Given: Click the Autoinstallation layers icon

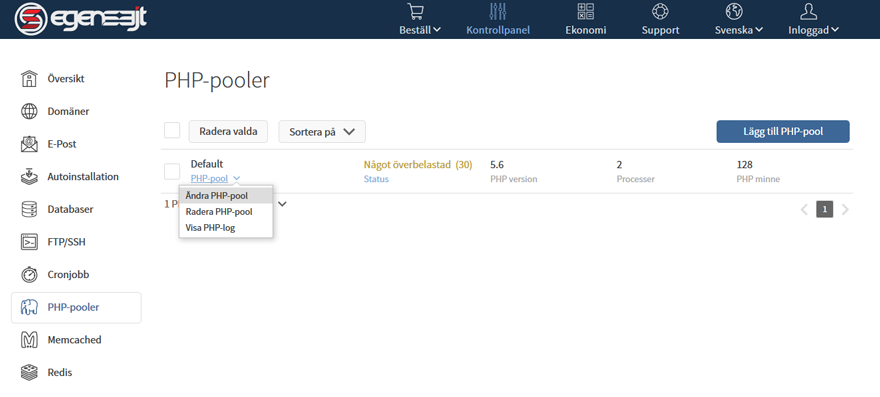Looking at the screenshot, I should pyautogui.click(x=29, y=176).
